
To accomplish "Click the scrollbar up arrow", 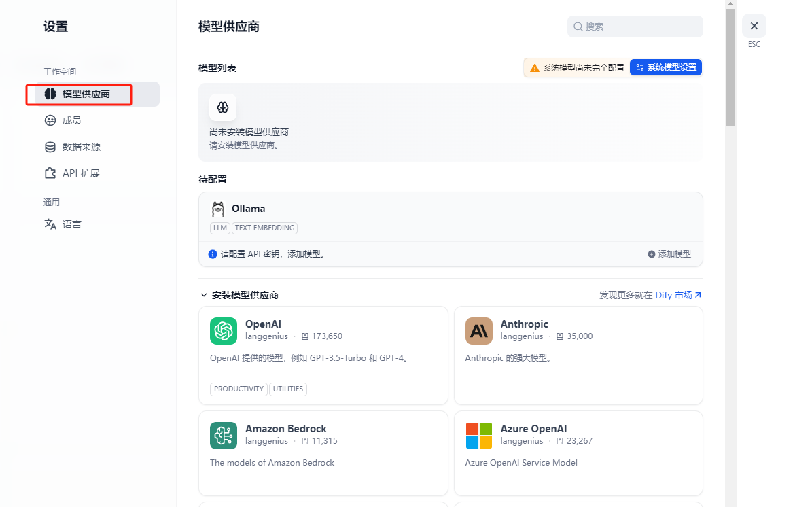I will pyautogui.click(x=730, y=3).
